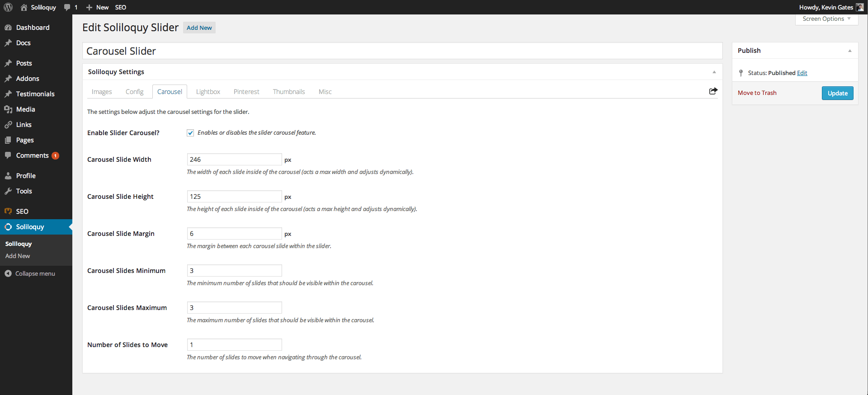Open SEO menu in admin bar
This screenshot has width=868, height=395.
[x=121, y=7]
